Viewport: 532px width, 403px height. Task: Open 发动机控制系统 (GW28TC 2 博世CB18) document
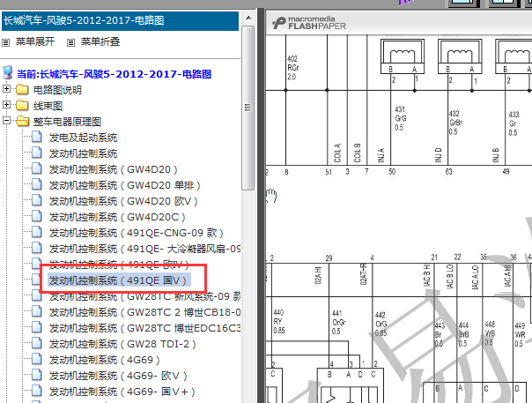pos(144,312)
